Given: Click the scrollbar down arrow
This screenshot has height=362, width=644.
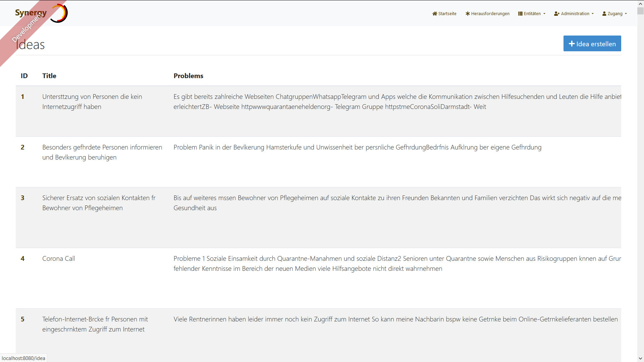Looking at the screenshot, I should coord(640,359).
